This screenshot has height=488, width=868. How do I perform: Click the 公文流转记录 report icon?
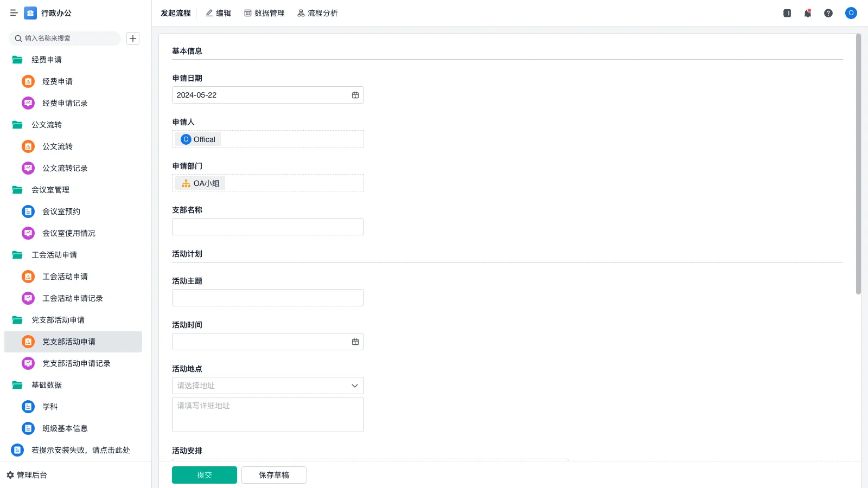(28, 168)
